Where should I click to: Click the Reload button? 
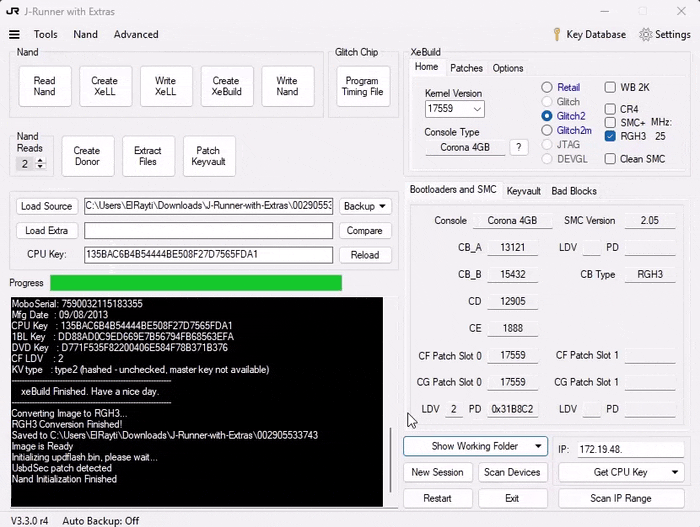[365, 255]
